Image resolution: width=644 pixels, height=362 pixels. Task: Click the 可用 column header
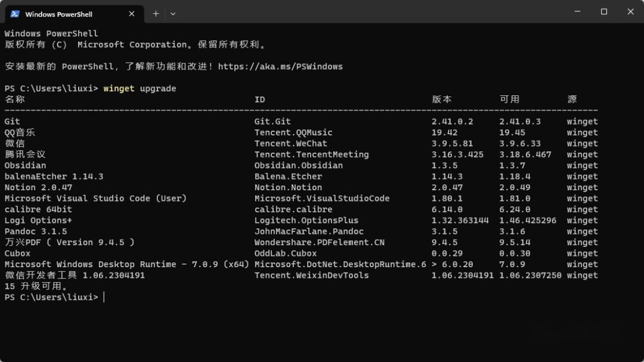click(509, 100)
